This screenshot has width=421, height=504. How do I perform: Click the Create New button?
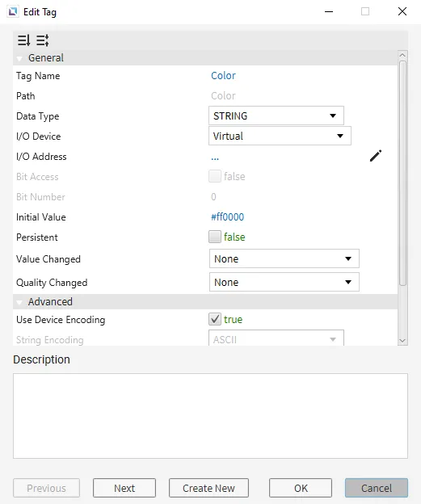pos(208,488)
